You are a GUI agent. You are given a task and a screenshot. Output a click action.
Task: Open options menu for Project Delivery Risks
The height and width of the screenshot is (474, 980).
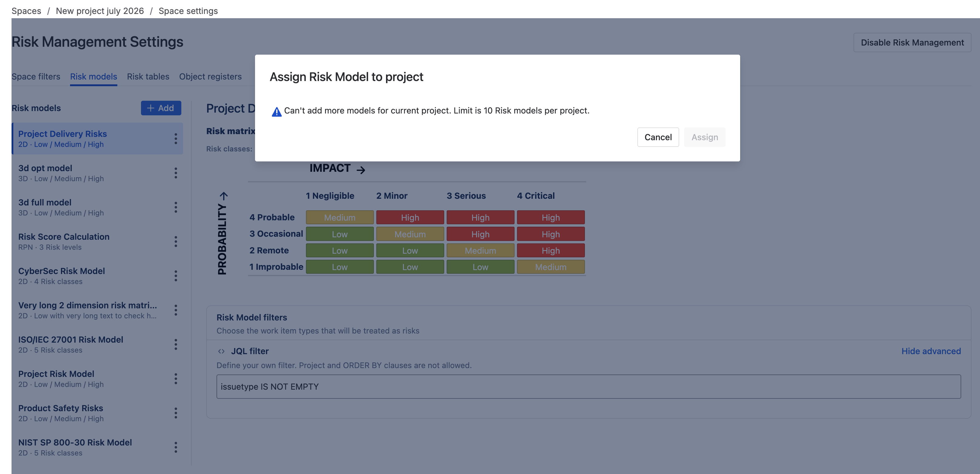[x=176, y=139]
